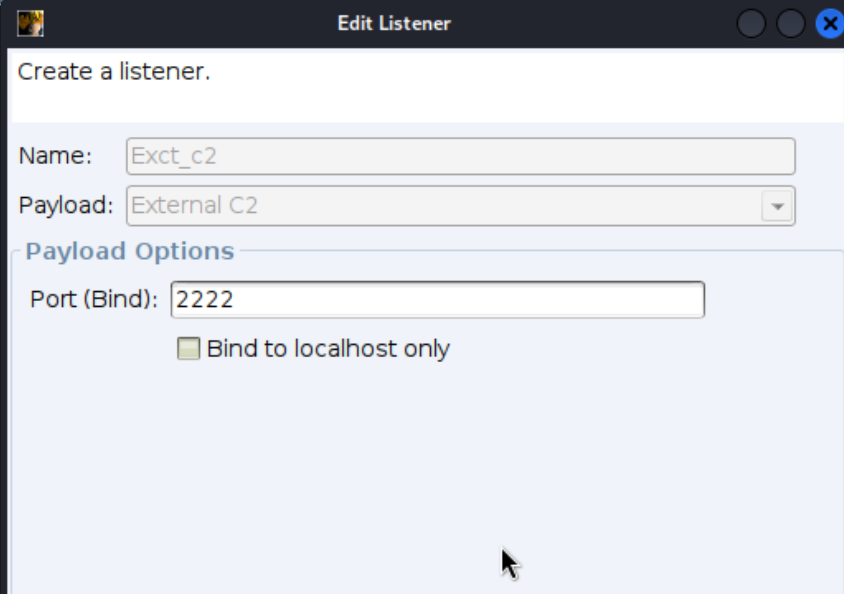
Task: Click the 'Bind to localhost only' label text
Action: point(328,349)
